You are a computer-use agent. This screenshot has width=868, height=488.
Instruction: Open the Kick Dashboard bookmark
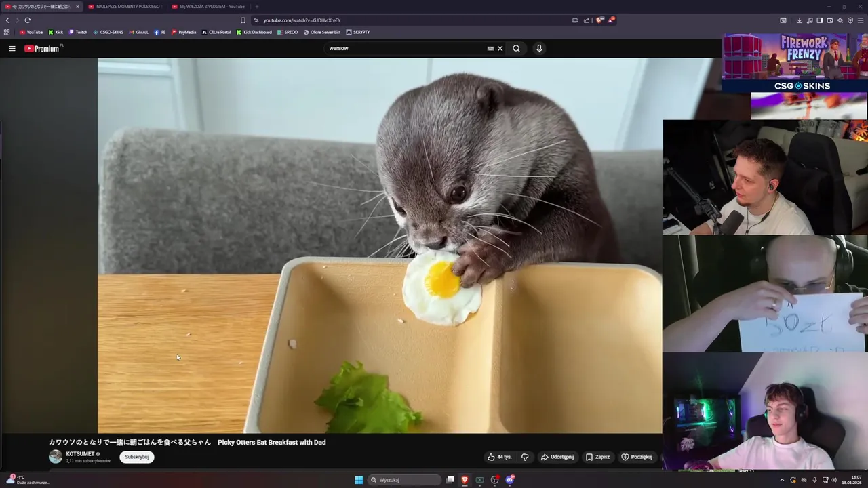(254, 32)
